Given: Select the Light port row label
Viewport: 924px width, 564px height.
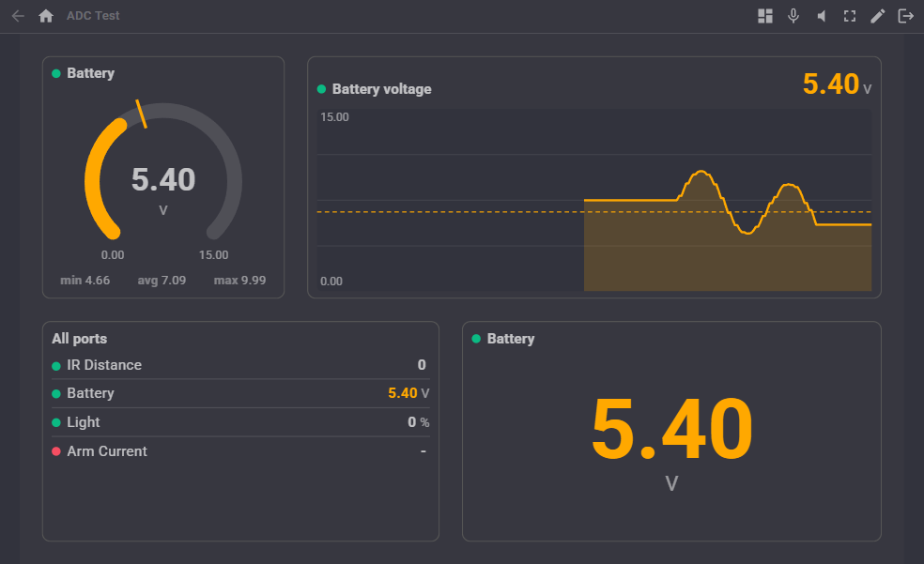Looking at the screenshot, I should coord(83,422).
